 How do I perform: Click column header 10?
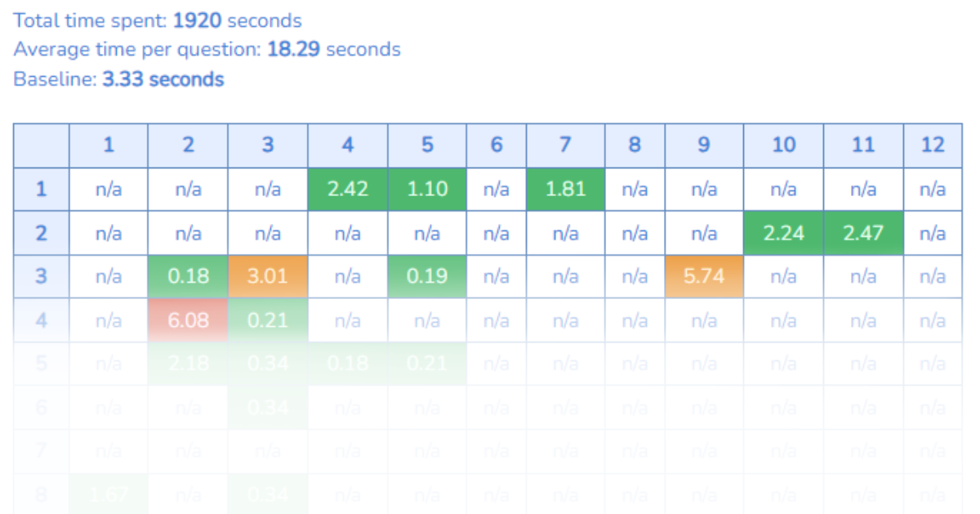783,145
